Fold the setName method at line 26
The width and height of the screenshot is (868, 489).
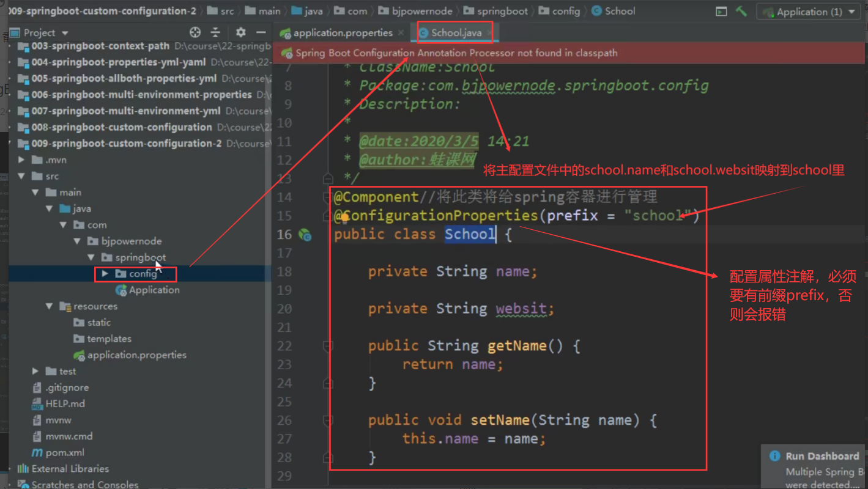pyautogui.click(x=328, y=421)
